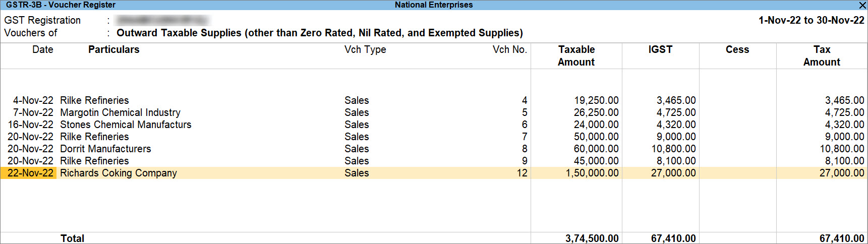868x244 pixels.
Task: Click the Particulars column header
Action: (114, 49)
